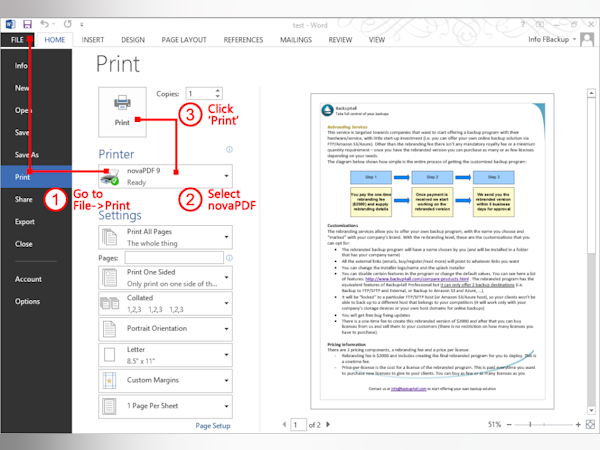Select Save in the backstage sidebar
600x450 pixels.
pos(36,132)
